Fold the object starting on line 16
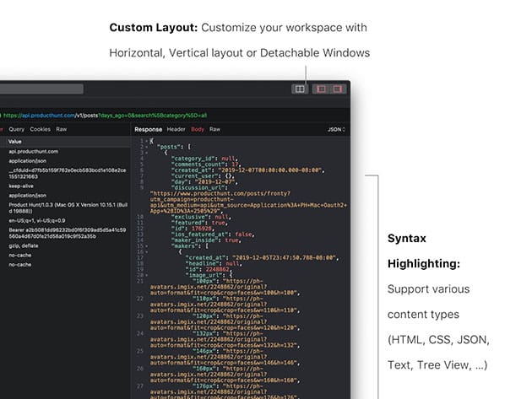Viewport: 532px width, 399px height. [x=146, y=252]
